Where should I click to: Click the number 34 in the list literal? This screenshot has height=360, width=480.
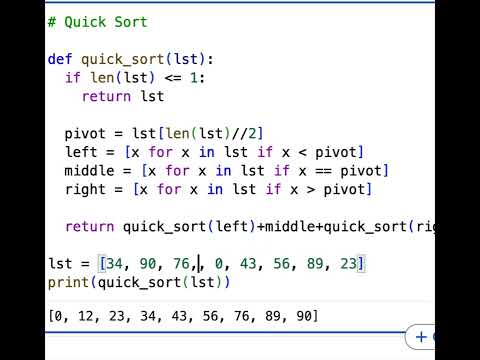pyautogui.click(x=115, y=264)
